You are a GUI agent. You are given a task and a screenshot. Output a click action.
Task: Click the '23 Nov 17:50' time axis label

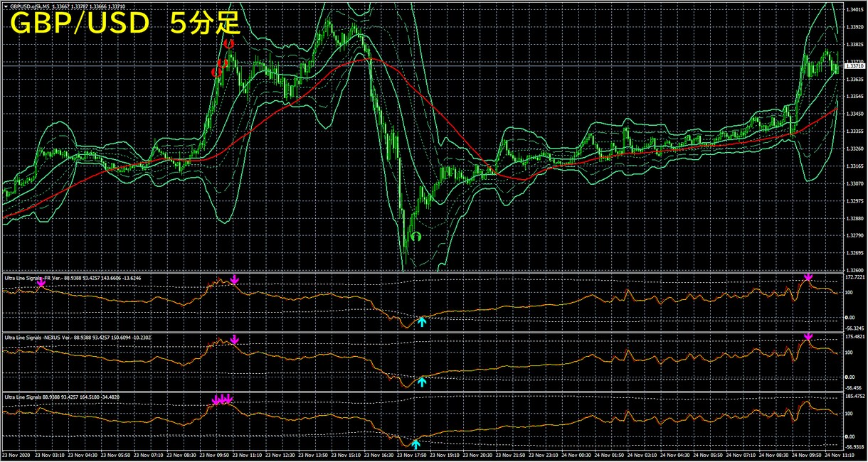click(x=411, y=456)
